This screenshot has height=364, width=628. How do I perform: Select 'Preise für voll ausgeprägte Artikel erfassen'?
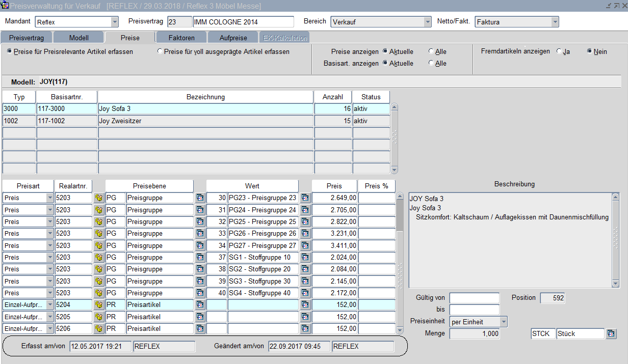click(160, 51)
